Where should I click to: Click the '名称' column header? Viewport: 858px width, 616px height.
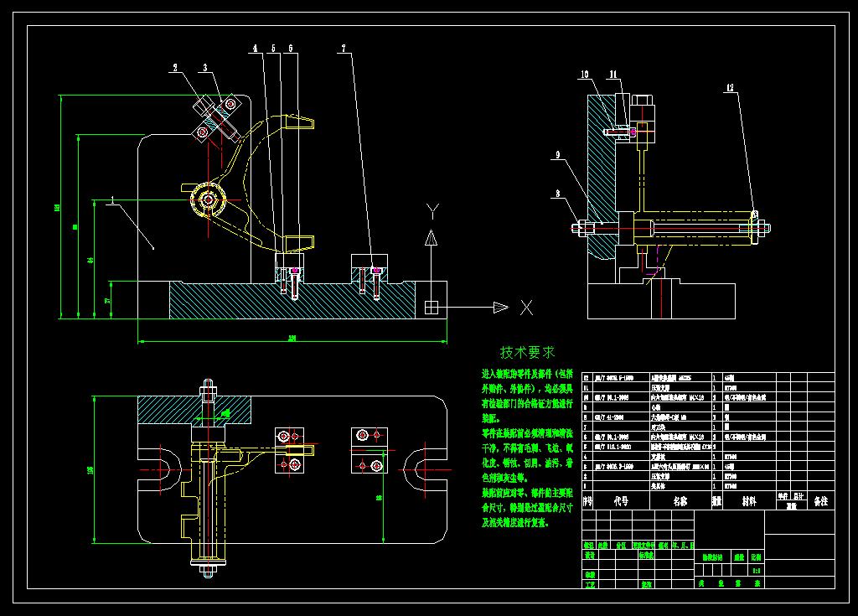click(680, 500)
